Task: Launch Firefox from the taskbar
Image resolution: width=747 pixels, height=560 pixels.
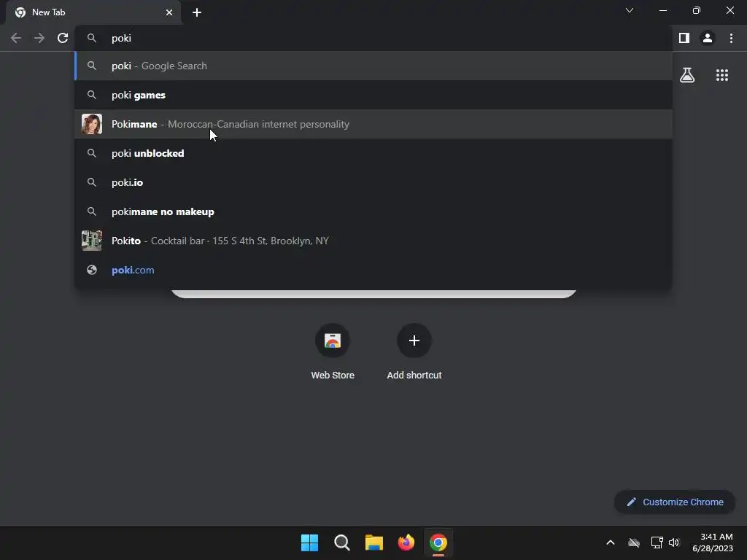Action: point(406,542)
